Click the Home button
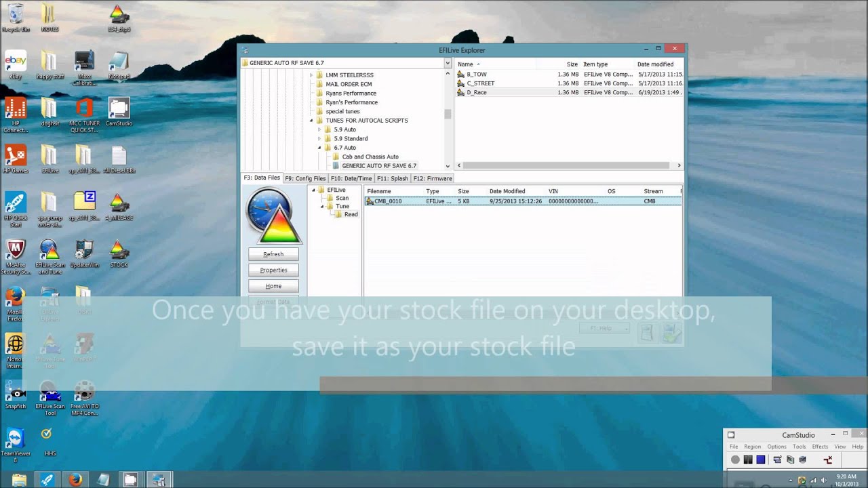The image size is (868, 488). 273,286
